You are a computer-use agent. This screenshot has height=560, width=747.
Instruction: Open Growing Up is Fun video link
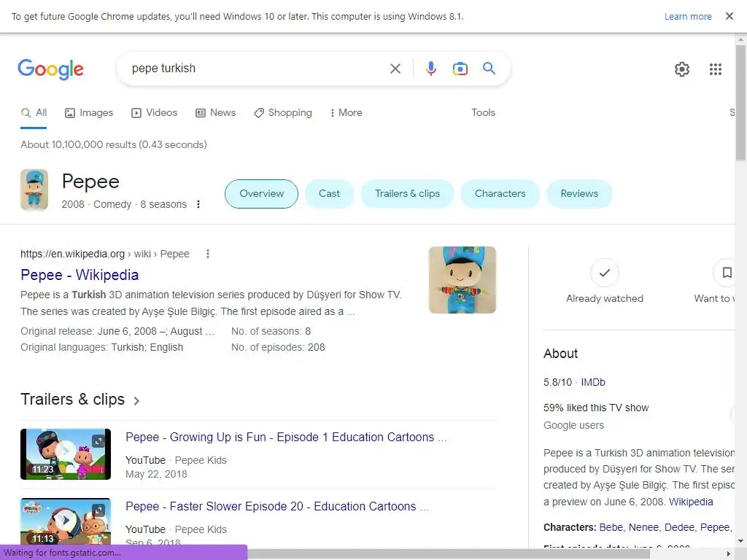[286, 437]
